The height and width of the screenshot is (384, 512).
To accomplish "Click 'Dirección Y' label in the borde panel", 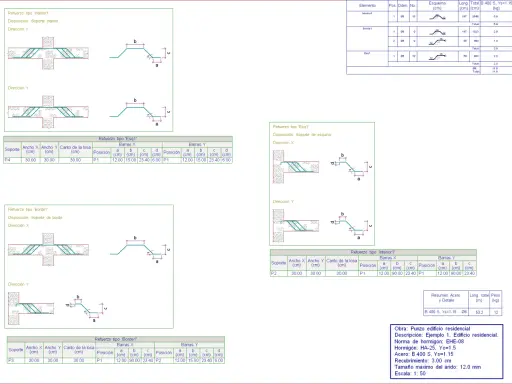I will pos(18,284).
